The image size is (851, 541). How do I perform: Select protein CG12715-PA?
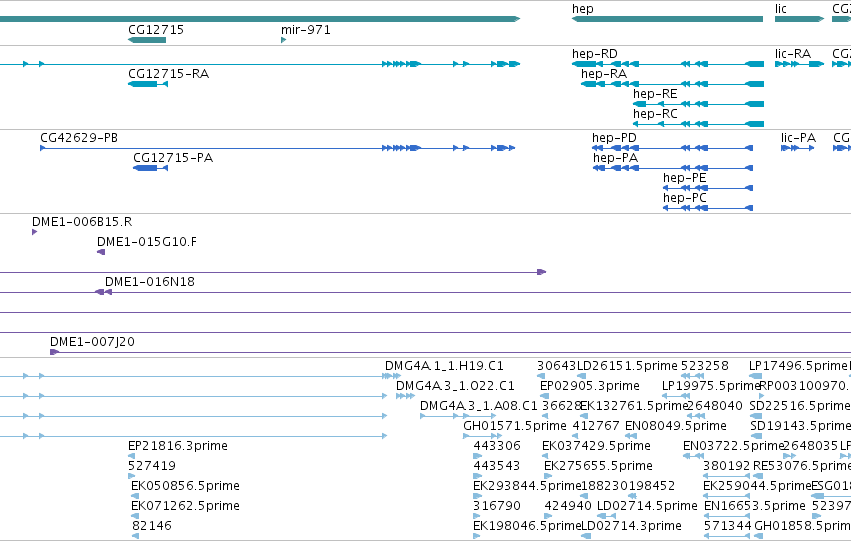tap(173, 158)
